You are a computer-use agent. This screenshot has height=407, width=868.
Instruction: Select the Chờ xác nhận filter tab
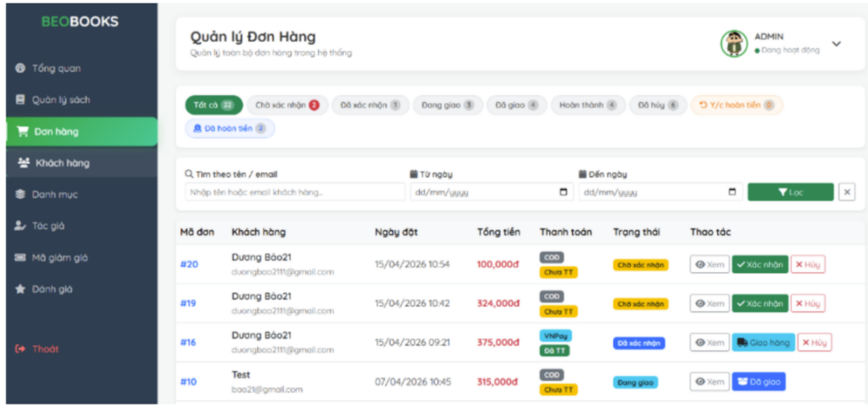point(287,105)
